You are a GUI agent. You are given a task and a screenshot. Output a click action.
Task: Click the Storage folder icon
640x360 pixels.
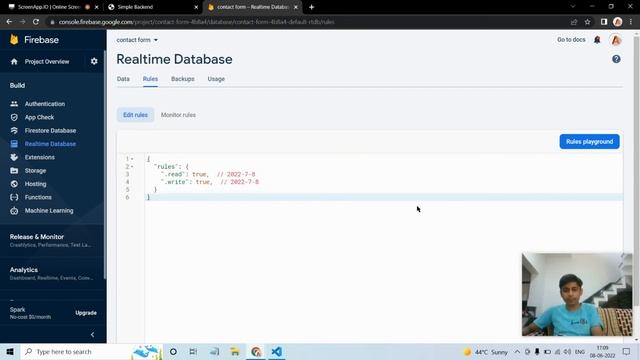pos(14,171)
